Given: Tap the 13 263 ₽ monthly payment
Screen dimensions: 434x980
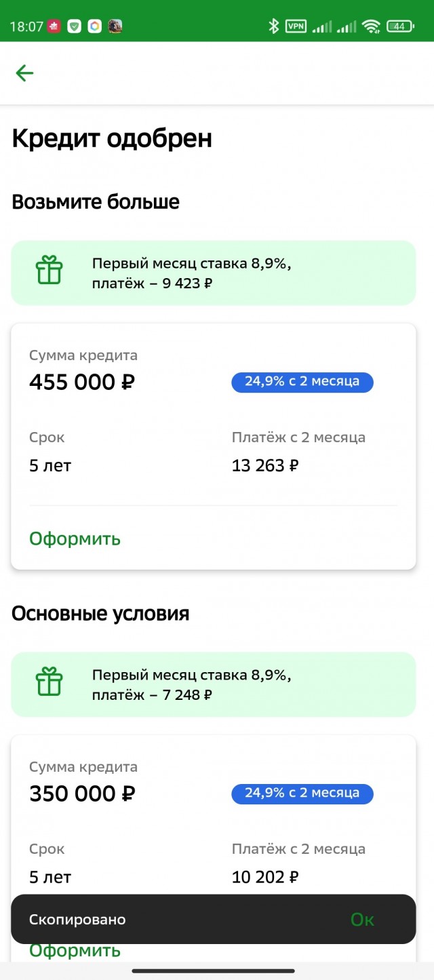Looking at the screenshot, I should tap(265, 465).
